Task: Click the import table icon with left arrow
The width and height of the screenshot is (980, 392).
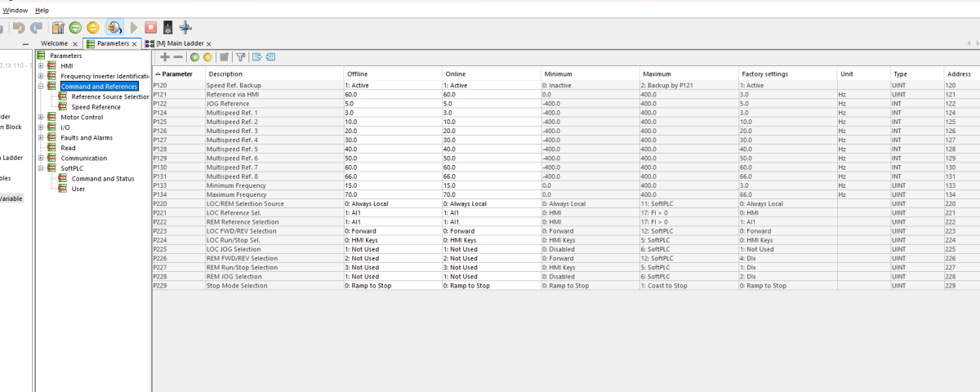Action: point(270,57)
